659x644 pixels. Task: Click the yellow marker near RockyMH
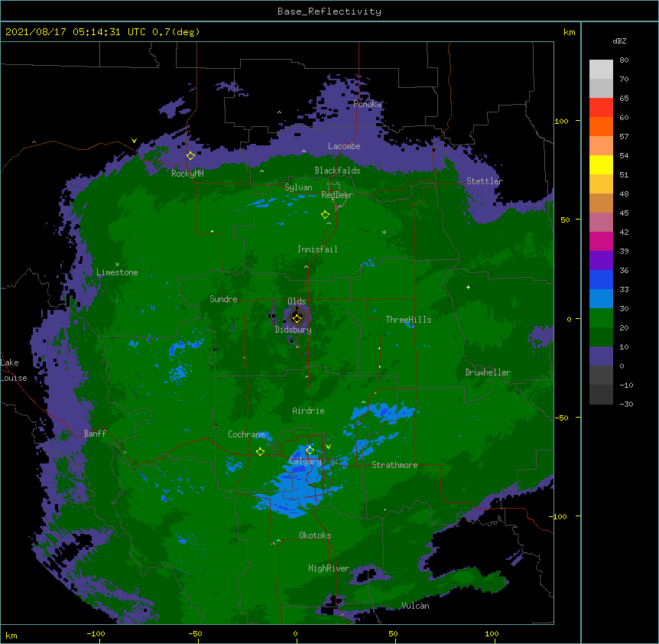click(191, 156)
